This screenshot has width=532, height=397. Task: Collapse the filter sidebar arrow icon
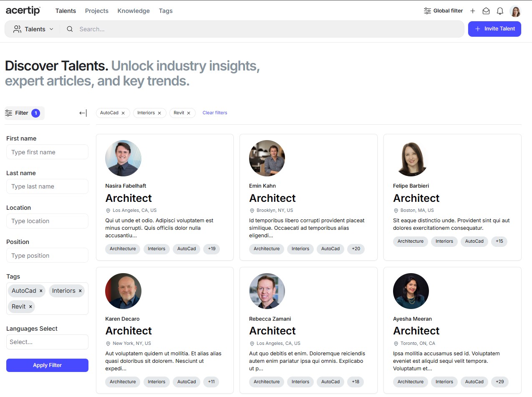[83, 113]
